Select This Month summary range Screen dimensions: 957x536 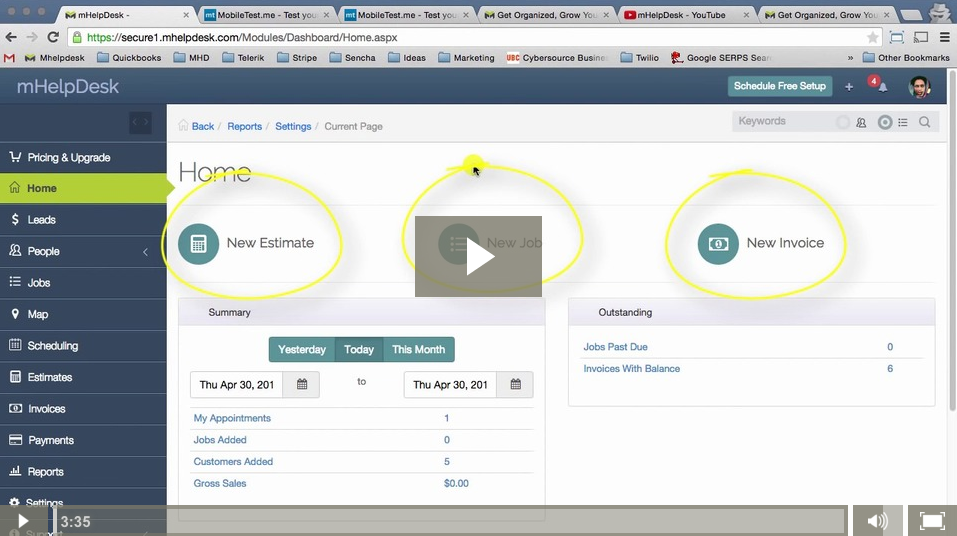pyautogui.click(x=419, y=350)
